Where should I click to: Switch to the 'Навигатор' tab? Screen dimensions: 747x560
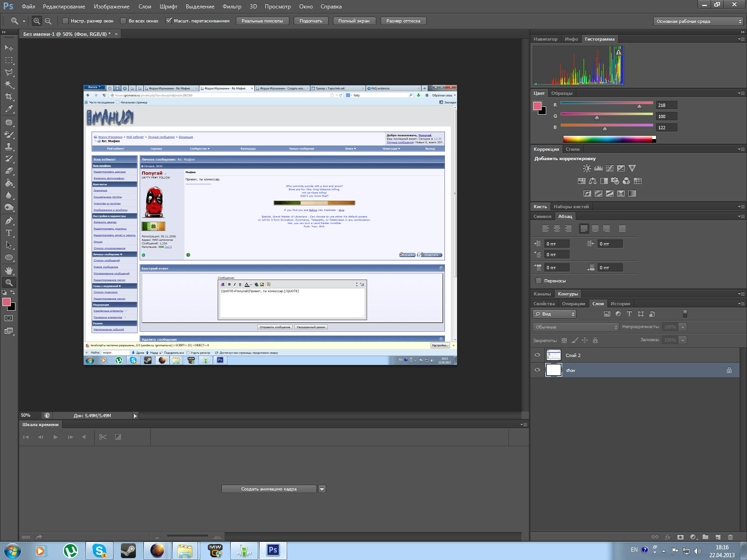(x=545, y=39)
